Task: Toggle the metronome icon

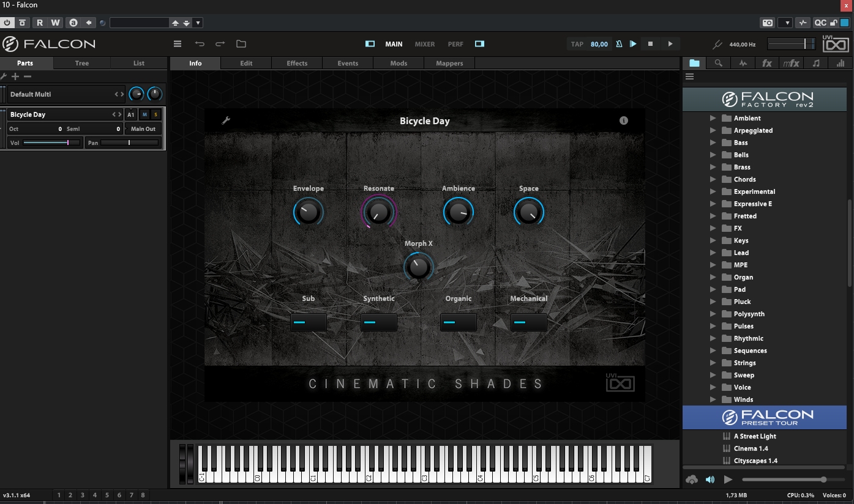Action: click(x=619, y=44)
